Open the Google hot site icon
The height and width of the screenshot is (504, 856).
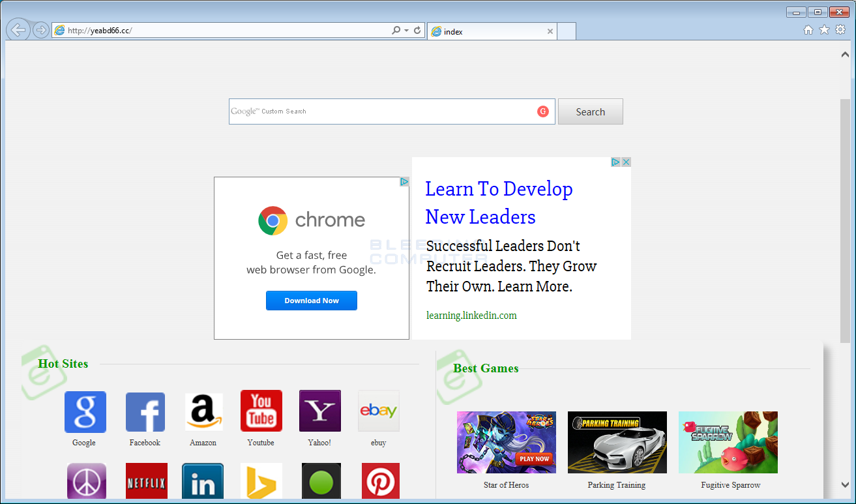85,412
